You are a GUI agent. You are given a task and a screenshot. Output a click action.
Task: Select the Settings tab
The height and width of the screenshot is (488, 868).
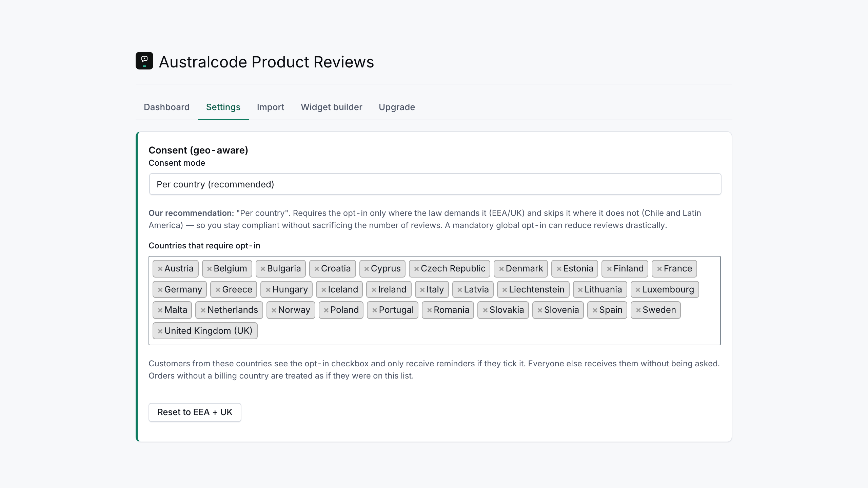(223, 107)
